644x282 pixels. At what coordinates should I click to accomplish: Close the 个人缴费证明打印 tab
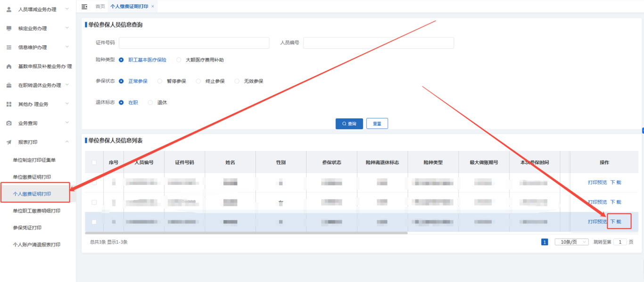pyautogui.click(x=153, y=7)
